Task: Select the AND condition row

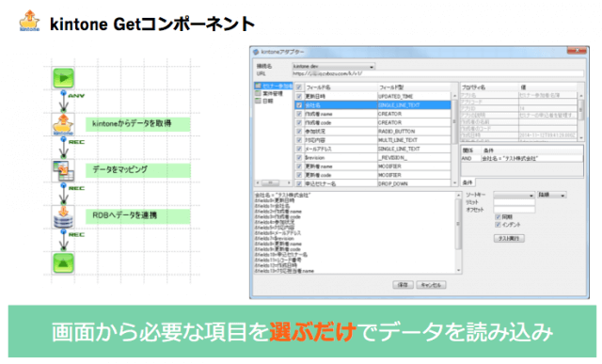Action: click(522, 158)
